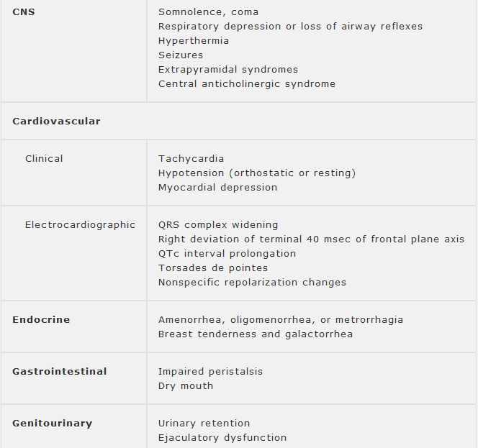Viewport: 478px width, 448px height.
Task: Click the 'Hyperthermia' entry
Action: click(x=194, y=41)
